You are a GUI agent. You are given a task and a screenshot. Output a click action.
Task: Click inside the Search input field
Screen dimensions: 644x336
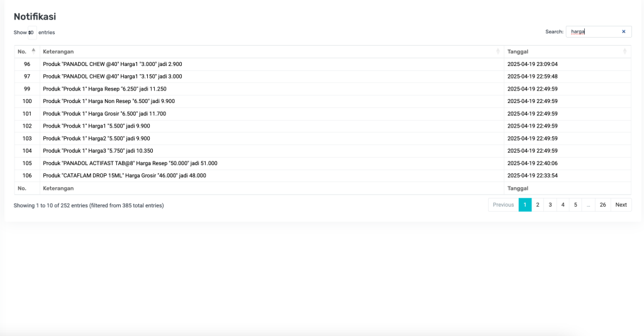click(592, 31)
